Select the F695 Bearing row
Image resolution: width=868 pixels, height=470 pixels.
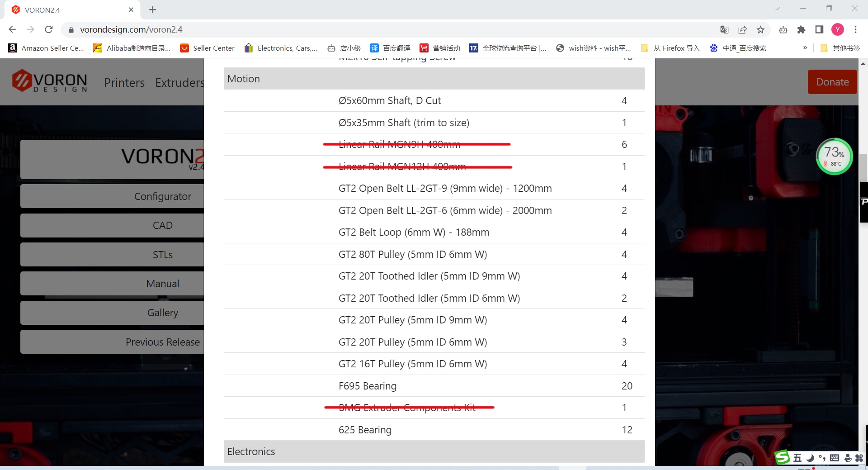[434, 386]
